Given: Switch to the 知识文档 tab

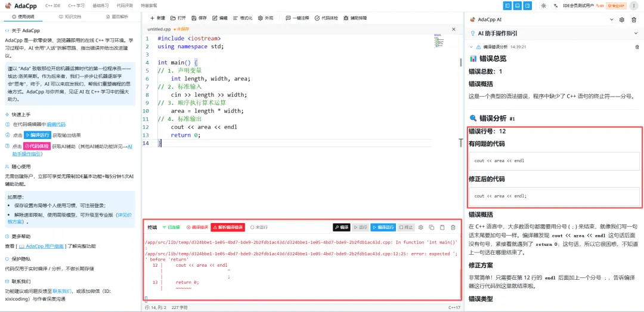Looking at the screenshot, I should tap(70, 17).
